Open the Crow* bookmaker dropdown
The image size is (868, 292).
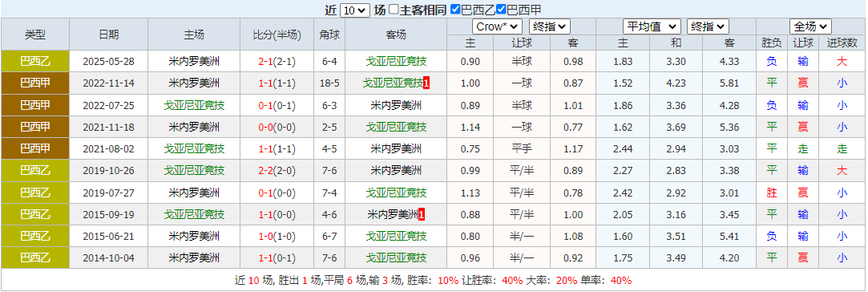click(x=497, y=26)
